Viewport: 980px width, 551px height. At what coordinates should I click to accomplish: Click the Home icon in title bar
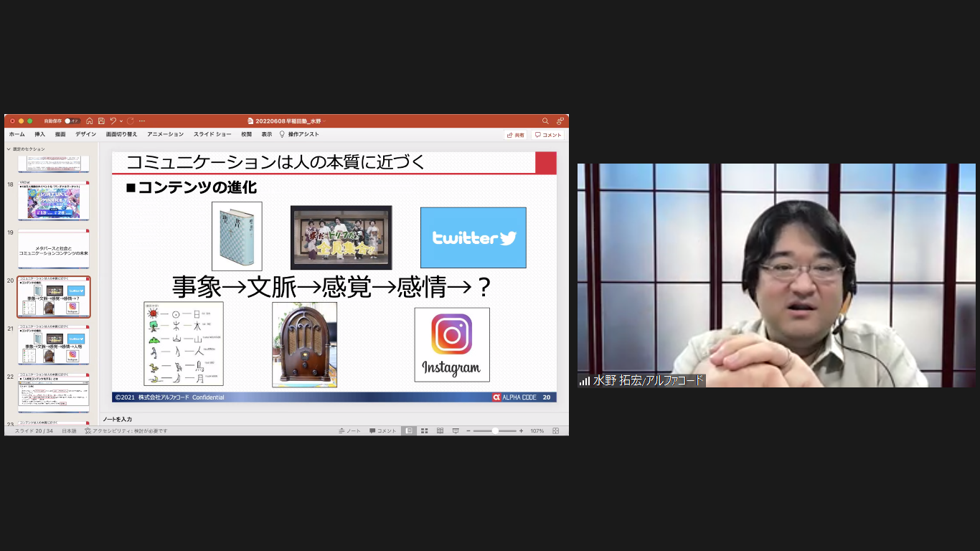tap(90, 121)
